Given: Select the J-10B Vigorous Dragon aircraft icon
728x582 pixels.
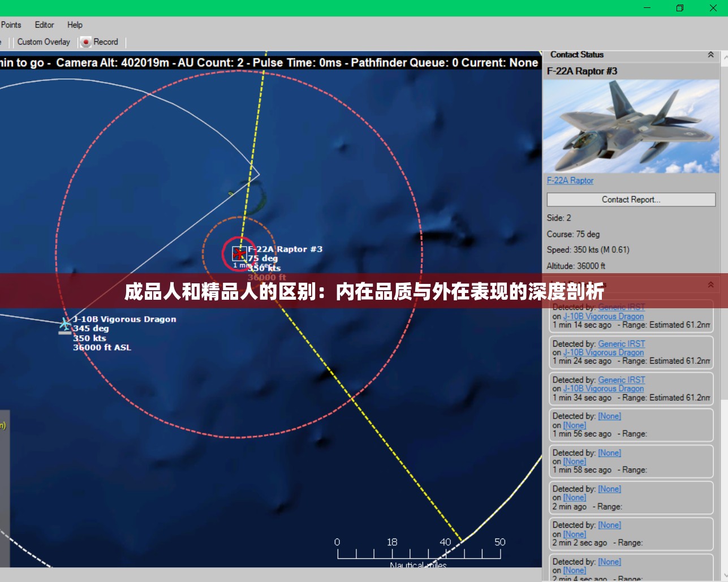Looking at the screenshot, I should pyautogui.click(x=65, y=325).
